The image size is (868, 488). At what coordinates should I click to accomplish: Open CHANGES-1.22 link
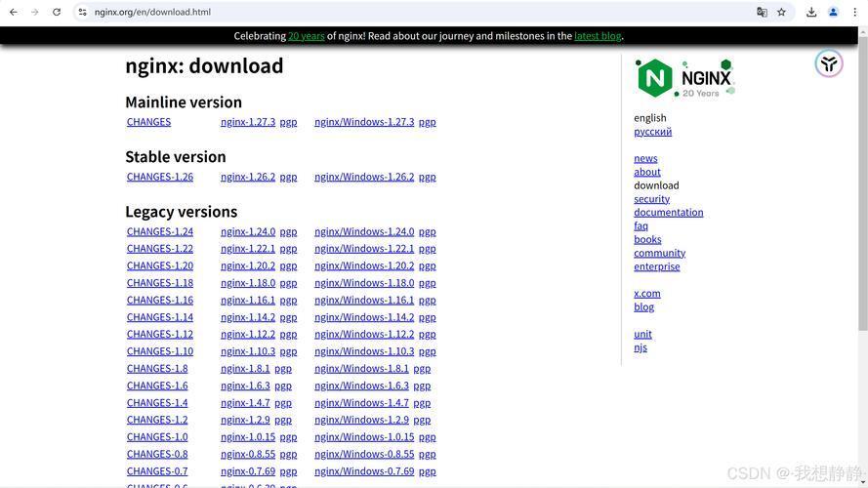coord(160,249)
